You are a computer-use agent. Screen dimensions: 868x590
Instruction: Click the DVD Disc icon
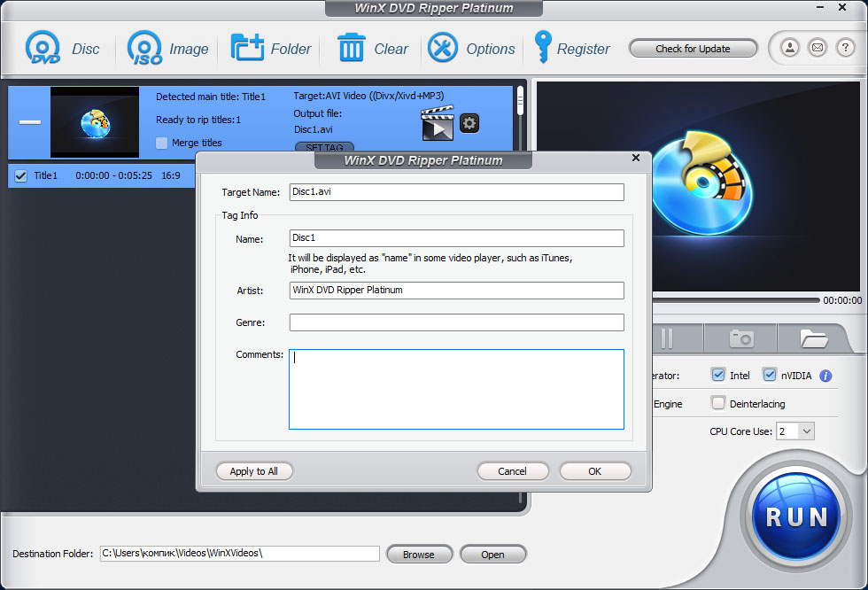point(43,48)
